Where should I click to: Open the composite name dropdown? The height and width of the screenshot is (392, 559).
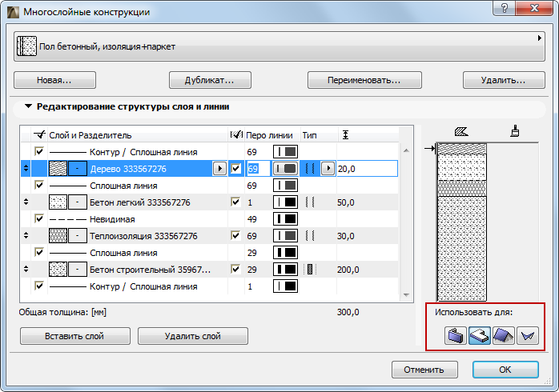279,46
